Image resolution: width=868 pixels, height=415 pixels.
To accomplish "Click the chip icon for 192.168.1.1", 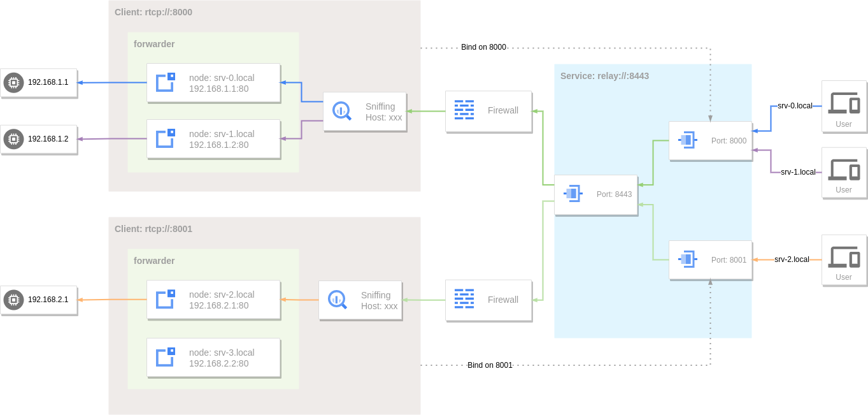I will pyautogui.click(x=13, y=82).
